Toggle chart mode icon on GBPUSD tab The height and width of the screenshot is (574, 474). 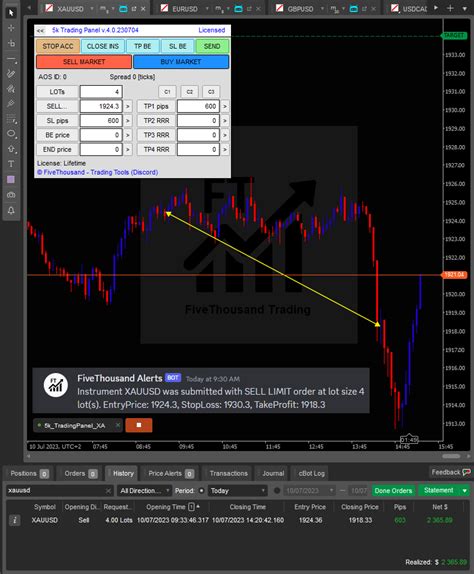[x=354, y=8]
